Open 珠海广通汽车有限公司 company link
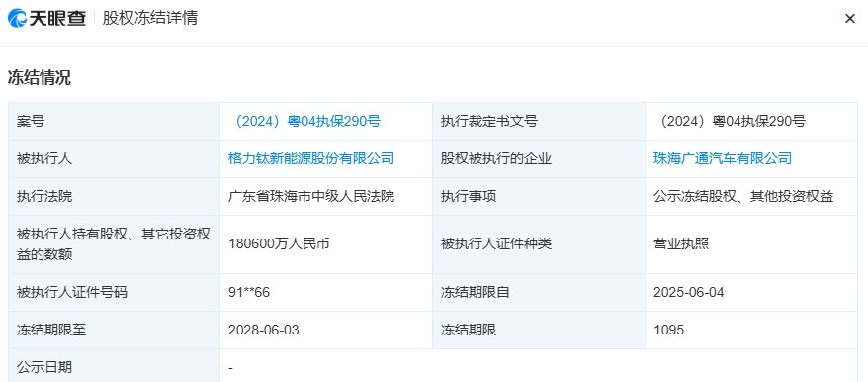The width and height of the screenshot is (868, 382). 723,159
